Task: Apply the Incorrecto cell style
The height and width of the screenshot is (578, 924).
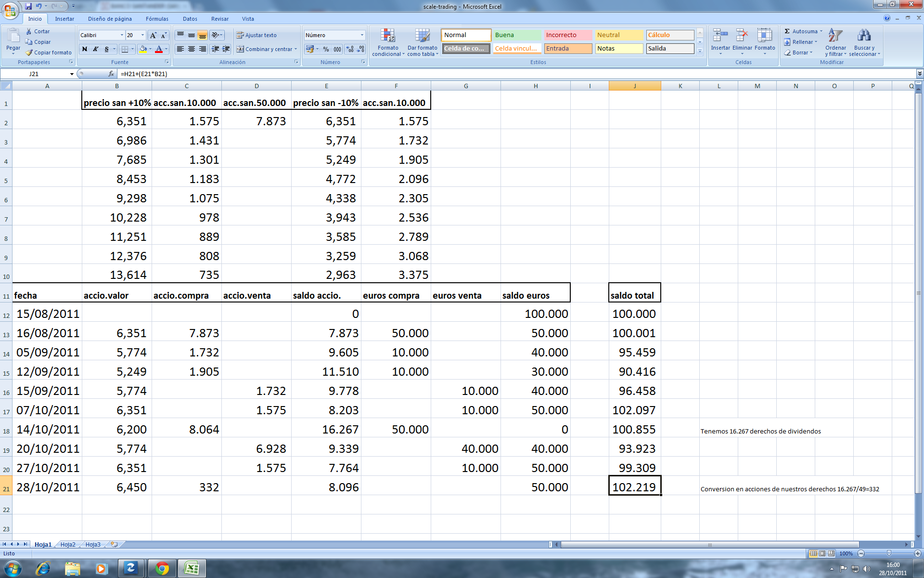Action: click(x=568, y=35)
